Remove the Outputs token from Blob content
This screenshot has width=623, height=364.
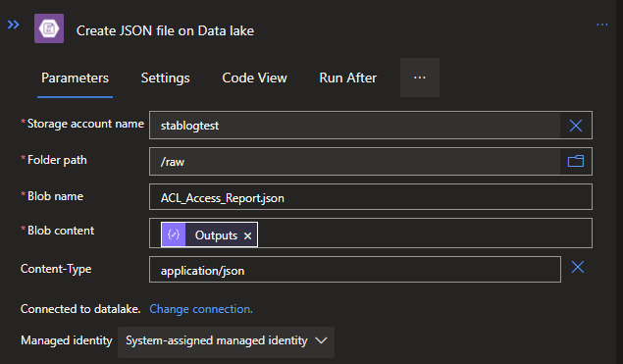[247, 235]
